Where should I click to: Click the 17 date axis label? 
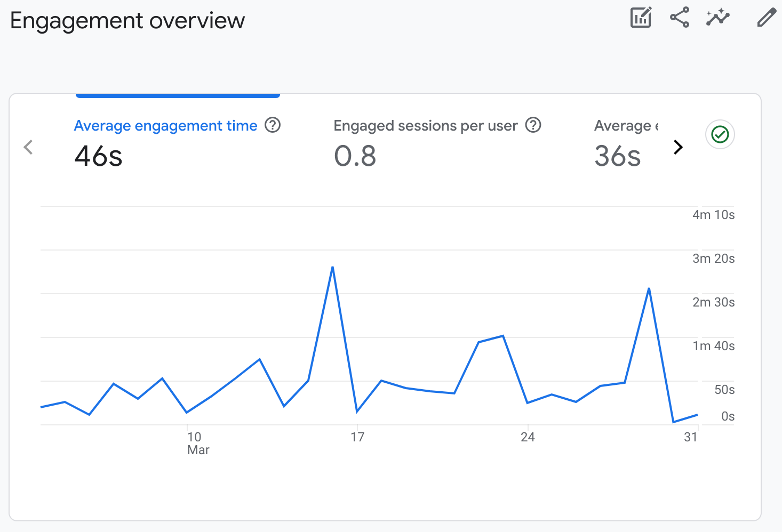(357, 437)
